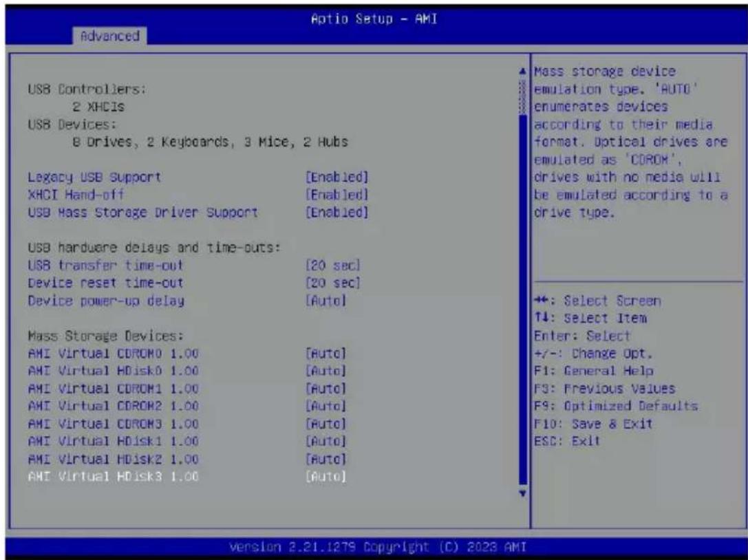Click F3: Previous Values hint

604,389
